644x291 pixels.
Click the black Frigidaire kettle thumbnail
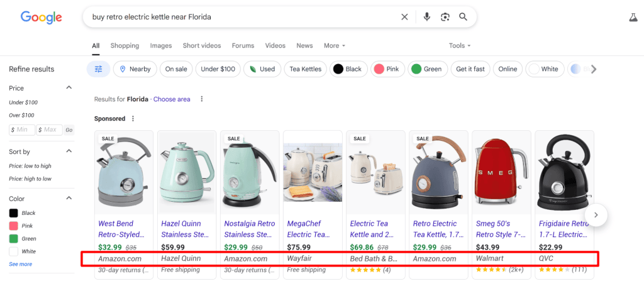tap(564, 172)
